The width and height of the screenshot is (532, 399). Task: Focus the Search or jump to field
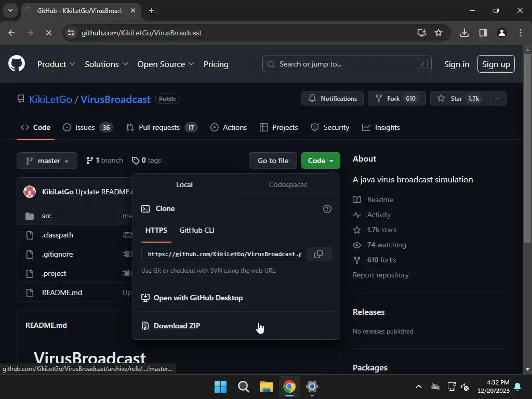click(x=347, y=64)
